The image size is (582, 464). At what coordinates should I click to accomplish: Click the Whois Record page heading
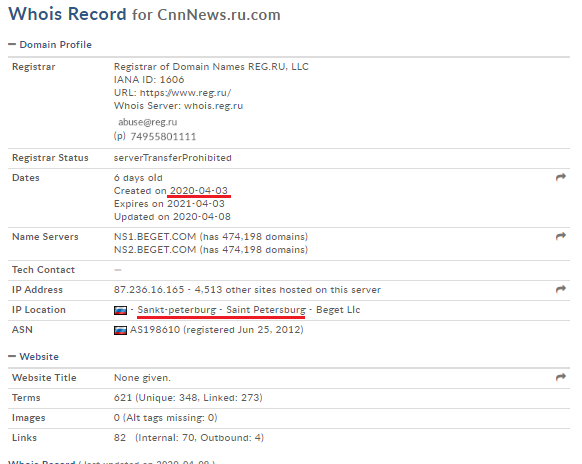(x=67, y=14)
